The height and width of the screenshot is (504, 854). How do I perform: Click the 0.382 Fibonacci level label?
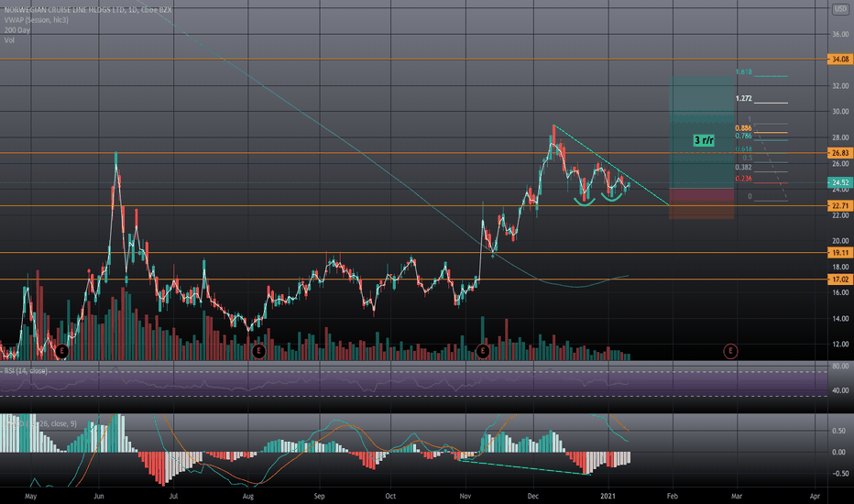click(x=743, y=168)
